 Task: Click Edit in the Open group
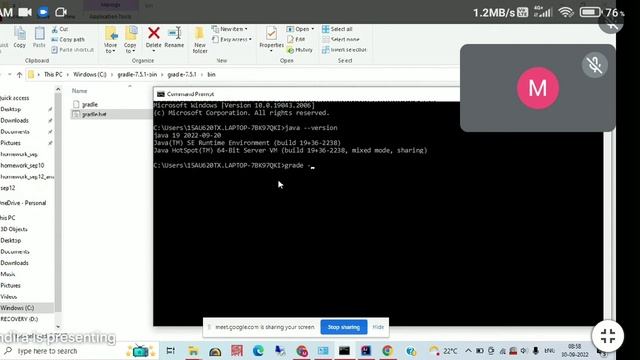pyautogui.click(x=296, y=39)
